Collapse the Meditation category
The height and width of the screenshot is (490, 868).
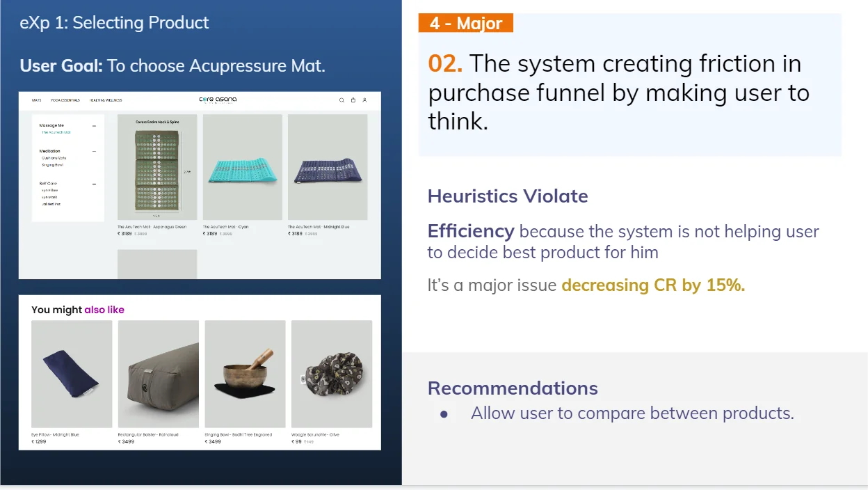pyautogui.click(x=94, y=151)
